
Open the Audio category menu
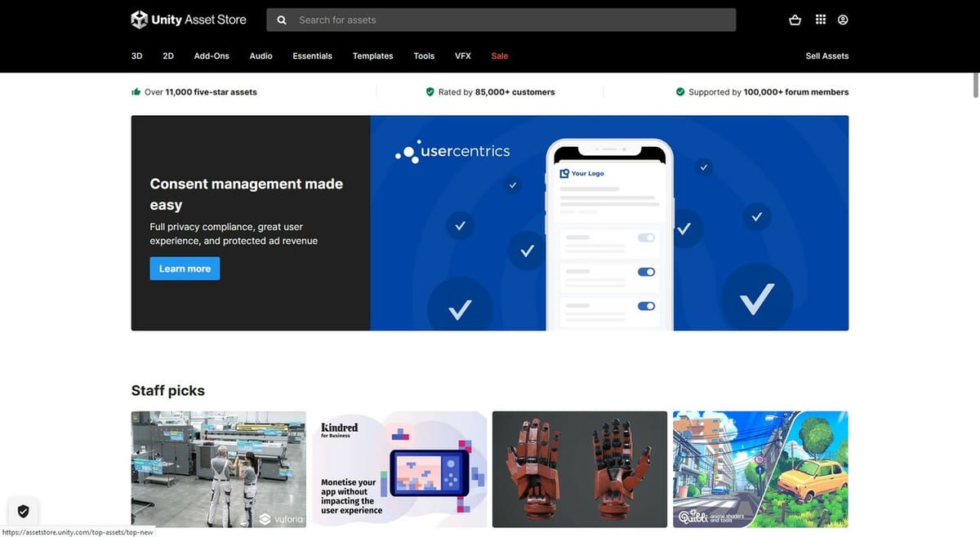pos(261,55)
